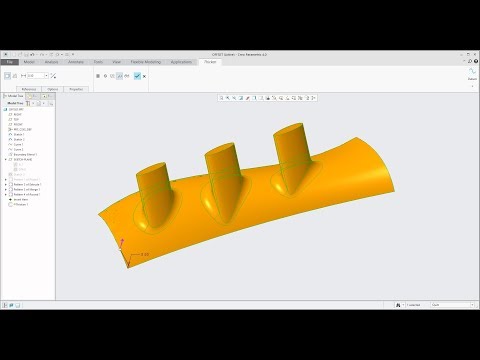
Task: Switch to the Tools ribbon tab
Action: (98, 62)
